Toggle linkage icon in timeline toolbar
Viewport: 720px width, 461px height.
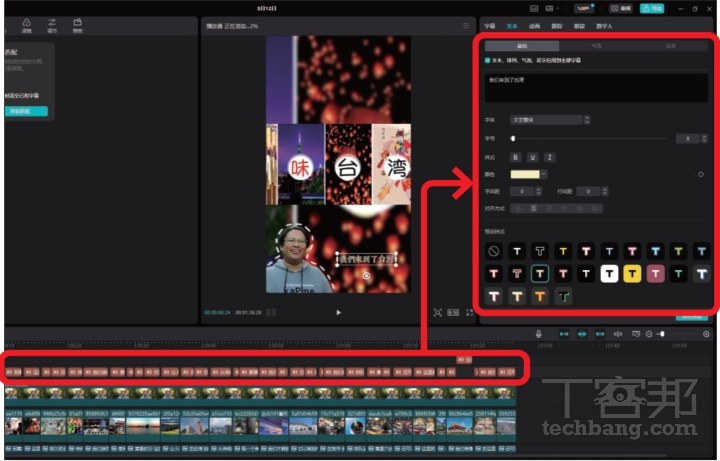[600, 334]
